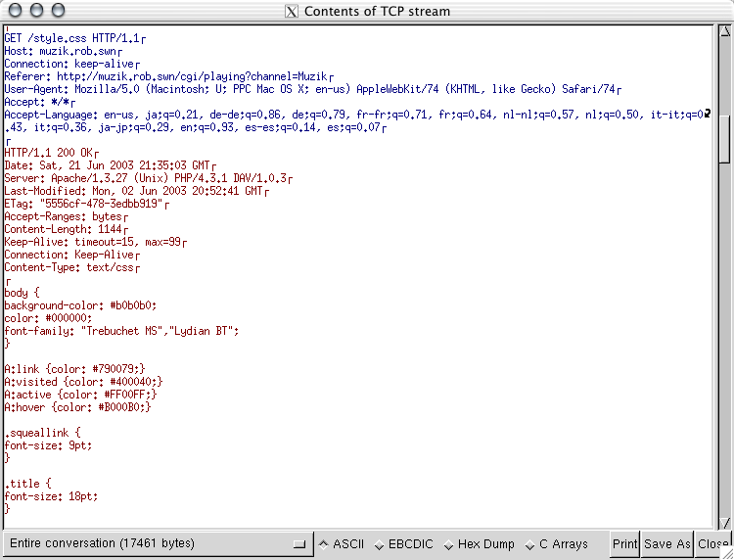The image size is (734, 560).
Task: Click the Last-Modified header line
Action: [x=137, y=191]
